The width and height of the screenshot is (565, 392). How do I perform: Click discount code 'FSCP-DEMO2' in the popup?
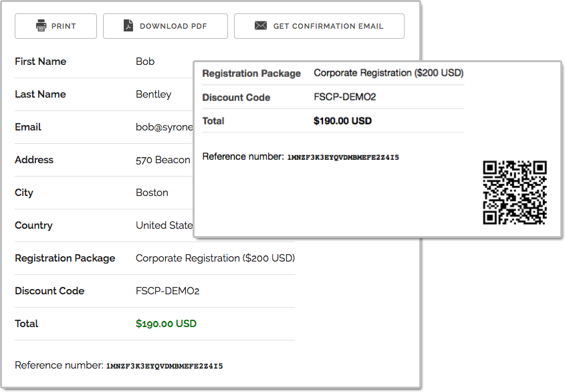[x=345, y=97]
